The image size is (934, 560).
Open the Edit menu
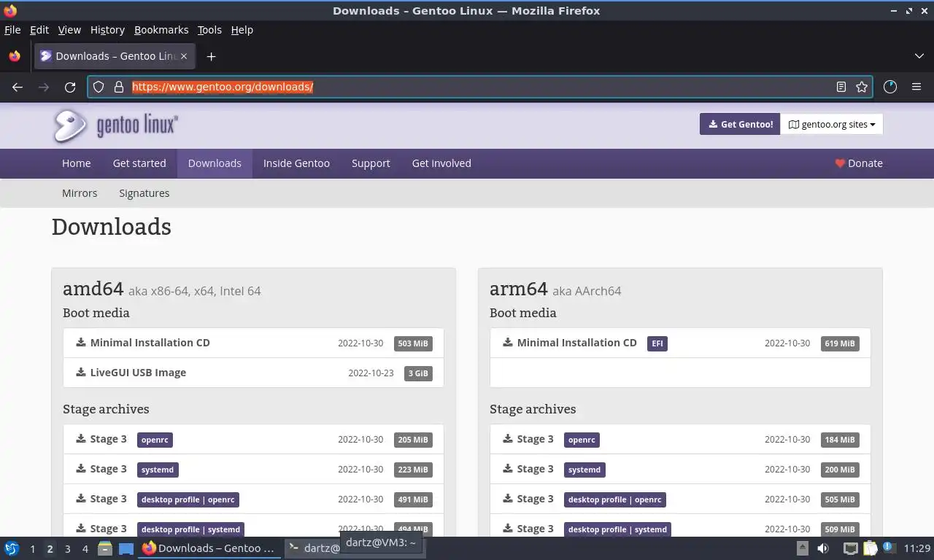(39, 30)
